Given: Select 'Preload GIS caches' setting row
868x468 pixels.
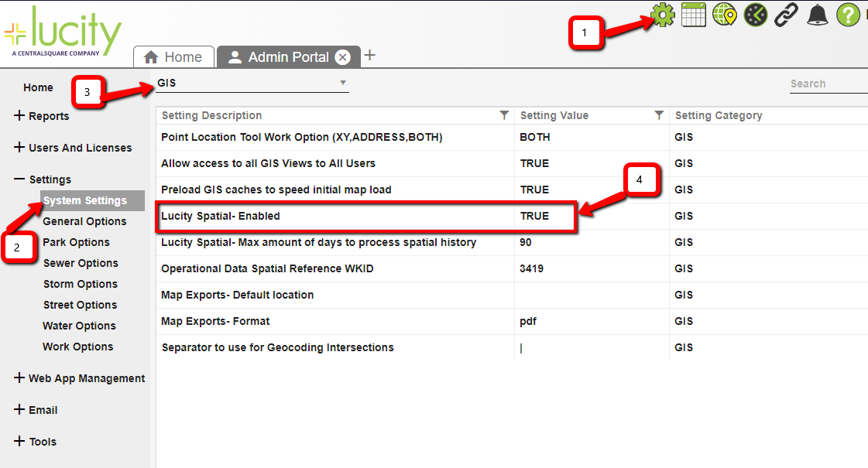Looking at the screenshot, I should pos(512,190).
